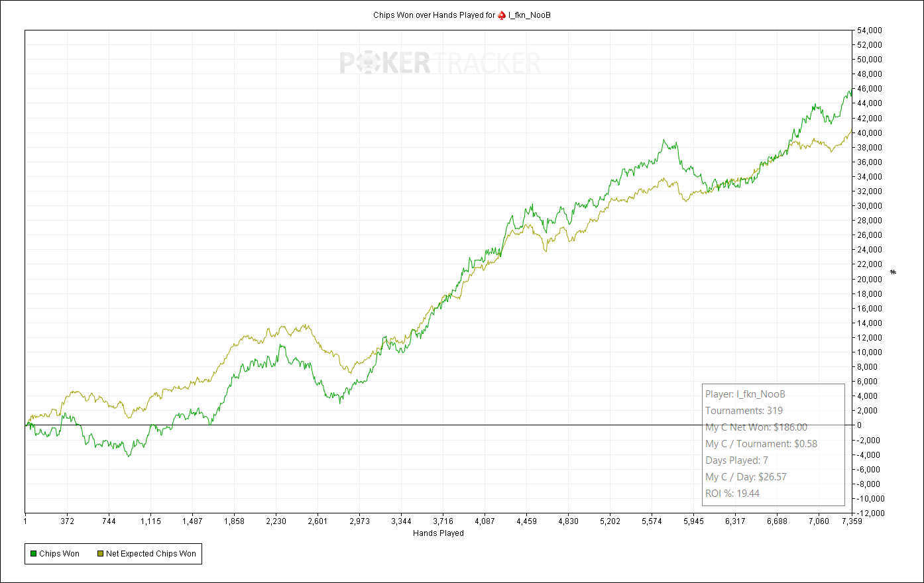Click the 4,087 x-axis tick label
The width and height of the screenshot is (924, 583).
coord(485,521)
